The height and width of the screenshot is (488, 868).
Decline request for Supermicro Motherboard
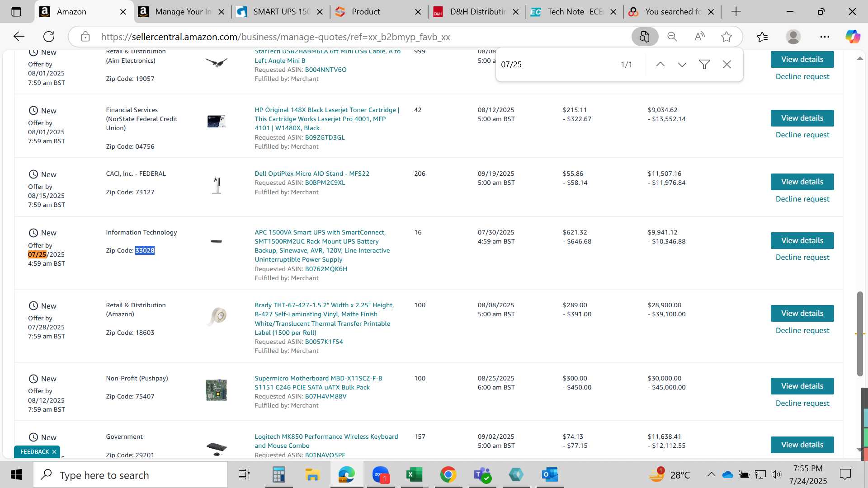click(x=802, y=404)
